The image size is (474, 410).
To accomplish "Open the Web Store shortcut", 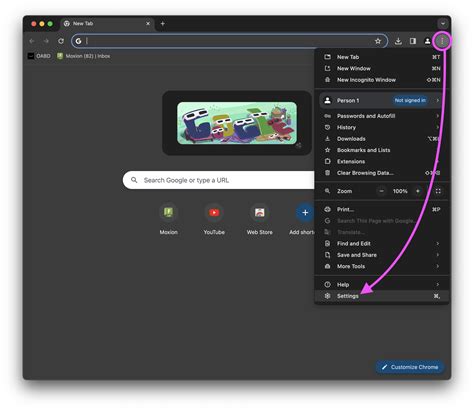I will (259, 219).
